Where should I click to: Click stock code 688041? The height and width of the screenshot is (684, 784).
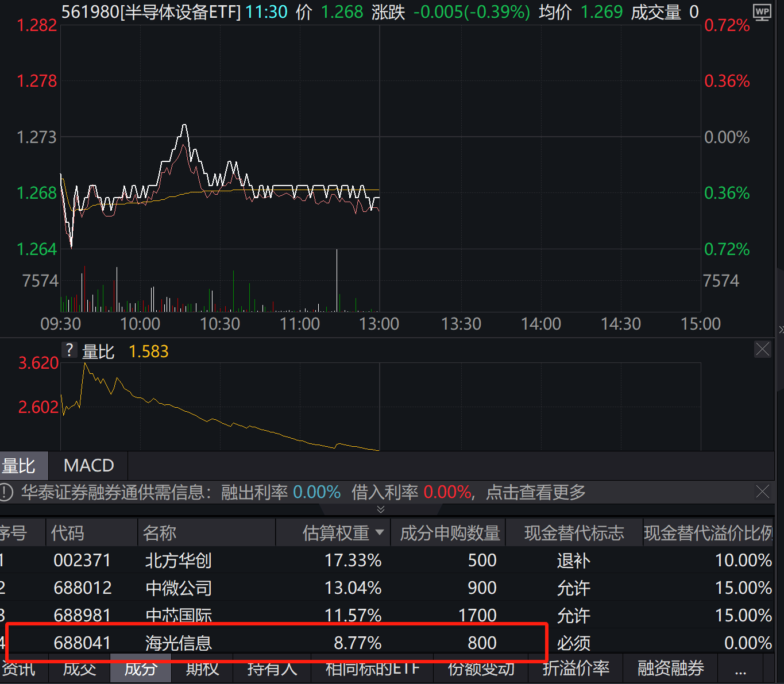coord(82,643)
